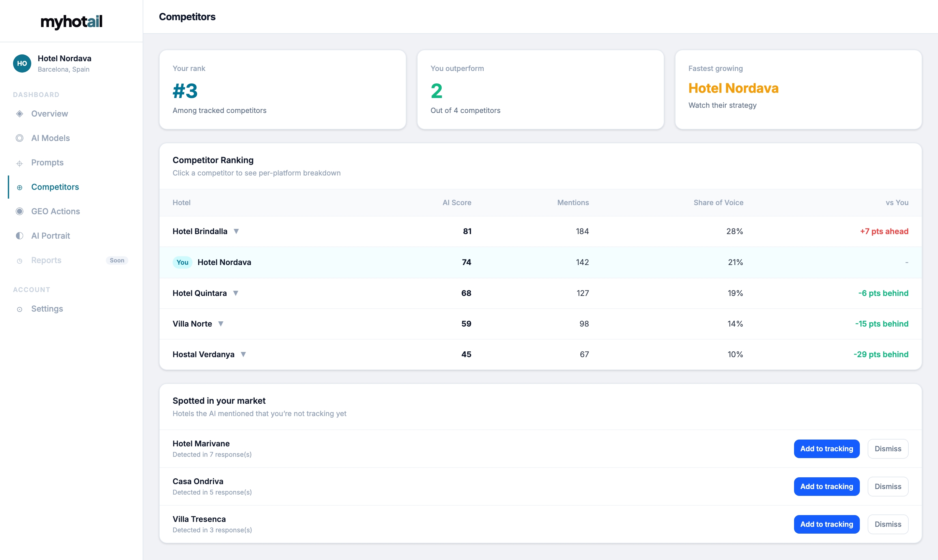Click the HO hotel avatar
The width and height of the screenshot is (938, 560).
[22, 63]
